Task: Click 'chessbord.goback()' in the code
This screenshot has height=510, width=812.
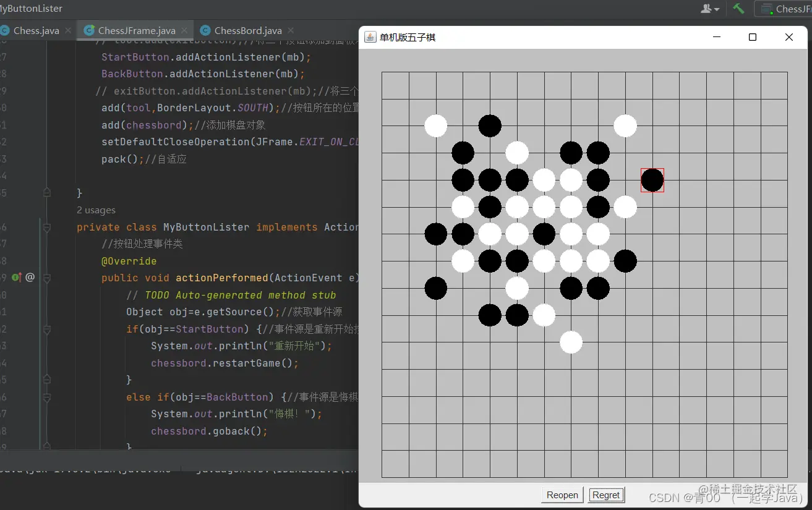Action: pos(209,431)
